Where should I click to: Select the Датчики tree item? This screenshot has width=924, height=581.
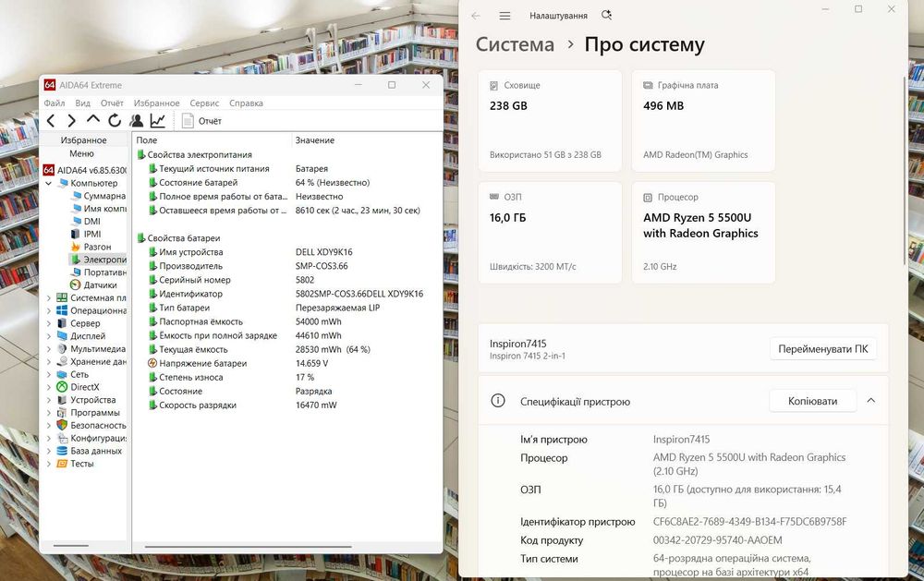pos(93,285)
